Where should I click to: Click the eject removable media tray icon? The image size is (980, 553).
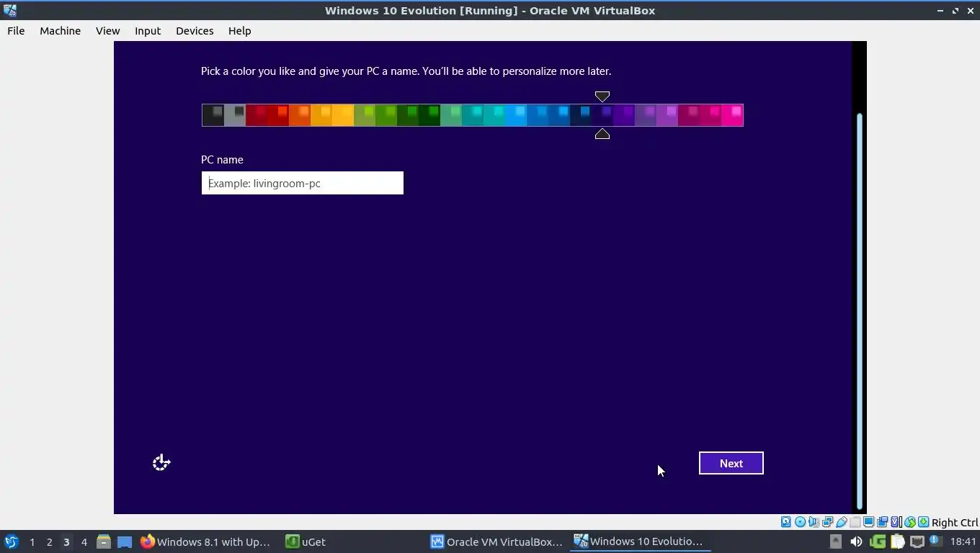[836, 541]
